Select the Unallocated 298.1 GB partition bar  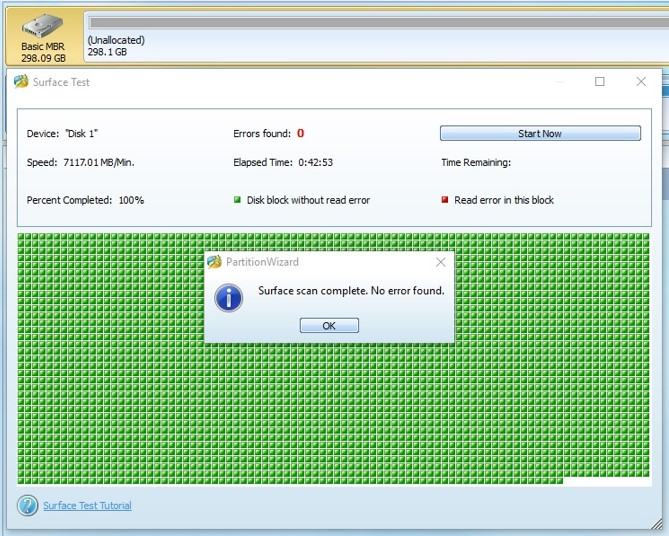[x=377, y=37]
